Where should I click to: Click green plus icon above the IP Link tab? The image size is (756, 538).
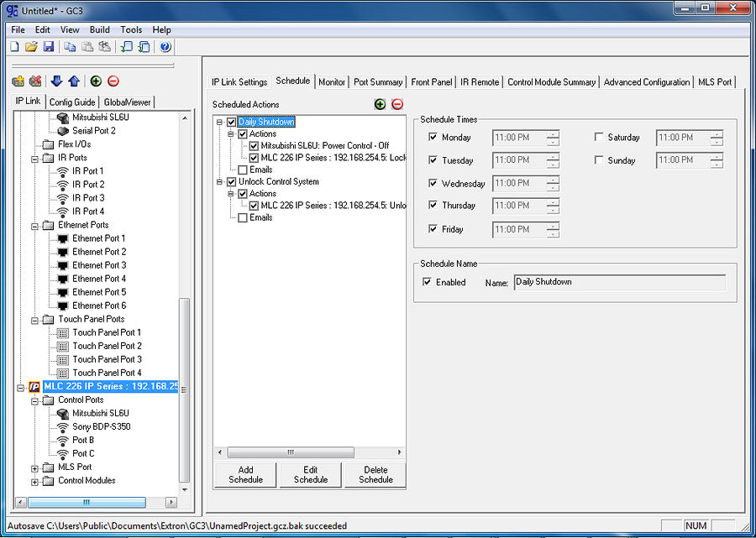tap(96, 81)
